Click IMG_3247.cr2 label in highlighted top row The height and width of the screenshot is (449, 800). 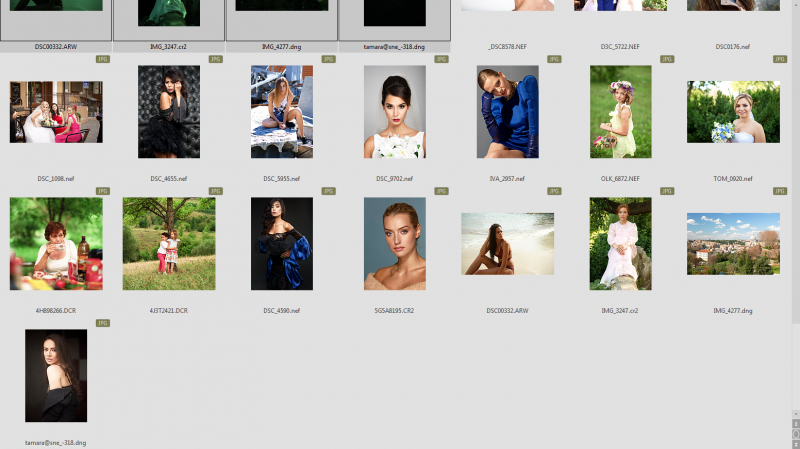tap(169, 46)
